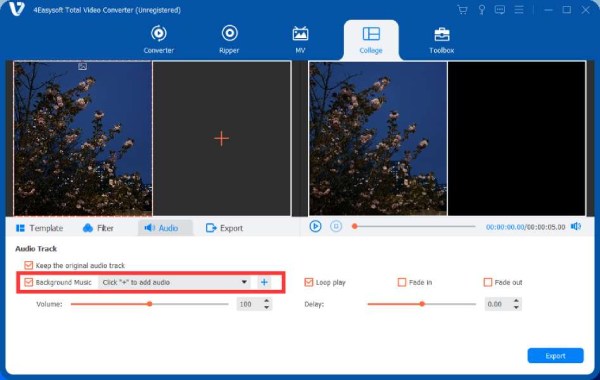Screen dimensions: 600x380
Task: Open the hamburger menu in title bar
Action: [x=519, y=10]
